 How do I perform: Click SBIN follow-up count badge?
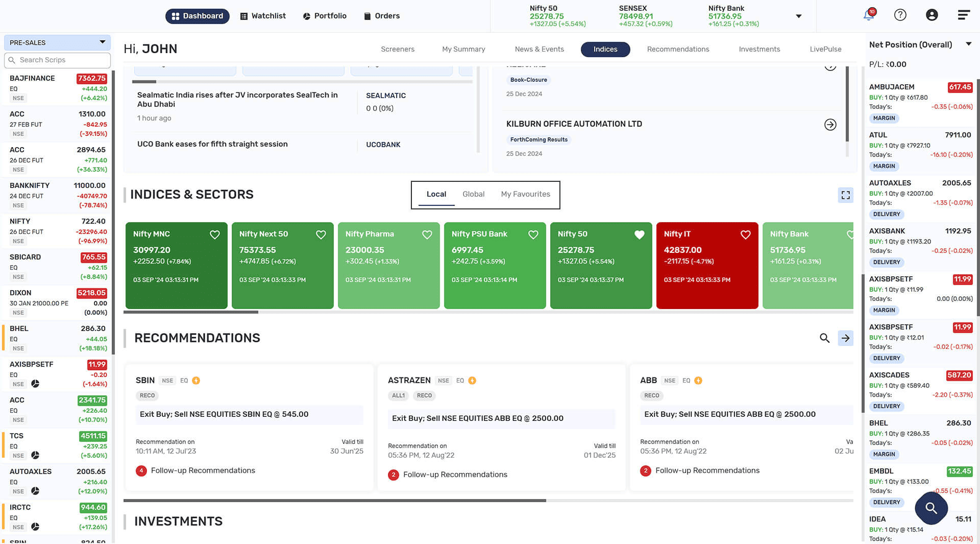141,471
